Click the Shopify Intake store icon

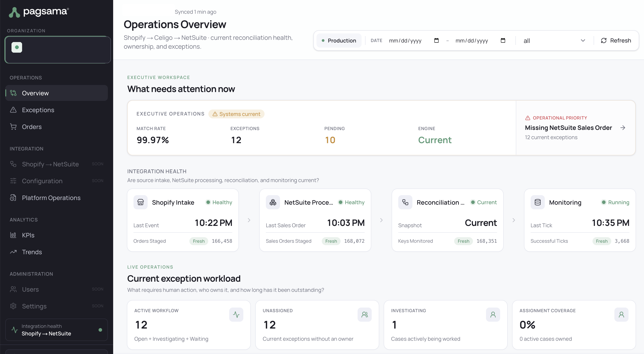141,202
